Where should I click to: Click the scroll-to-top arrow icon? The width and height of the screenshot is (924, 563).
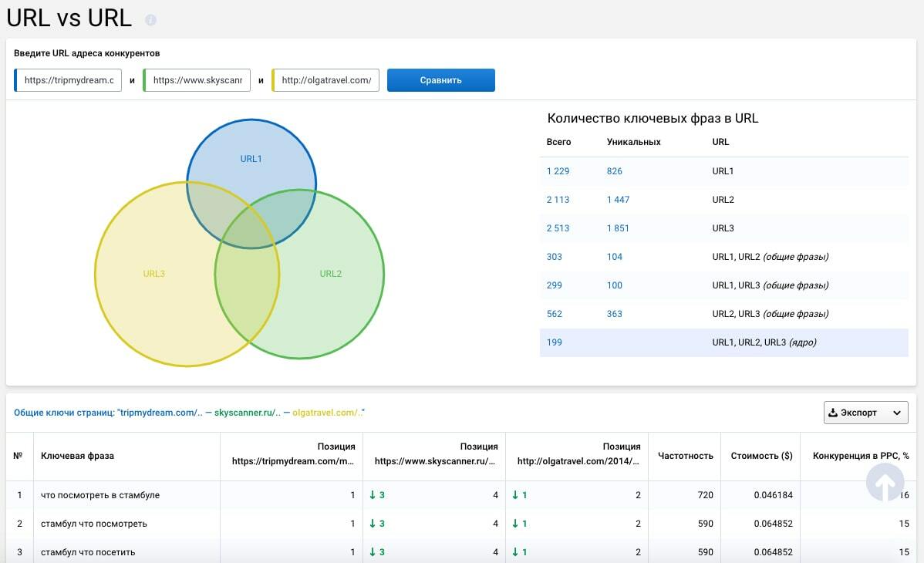tap(885, 481)
